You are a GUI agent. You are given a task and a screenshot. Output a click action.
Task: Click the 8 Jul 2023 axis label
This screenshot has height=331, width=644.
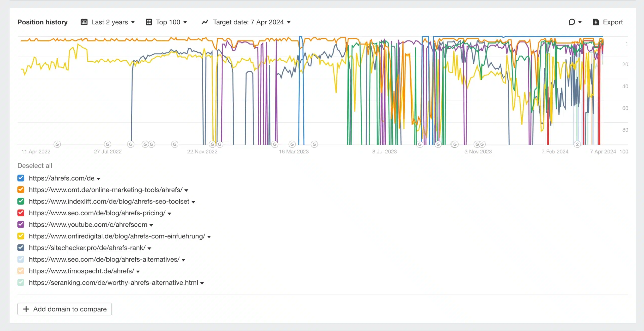coord(384,151)
